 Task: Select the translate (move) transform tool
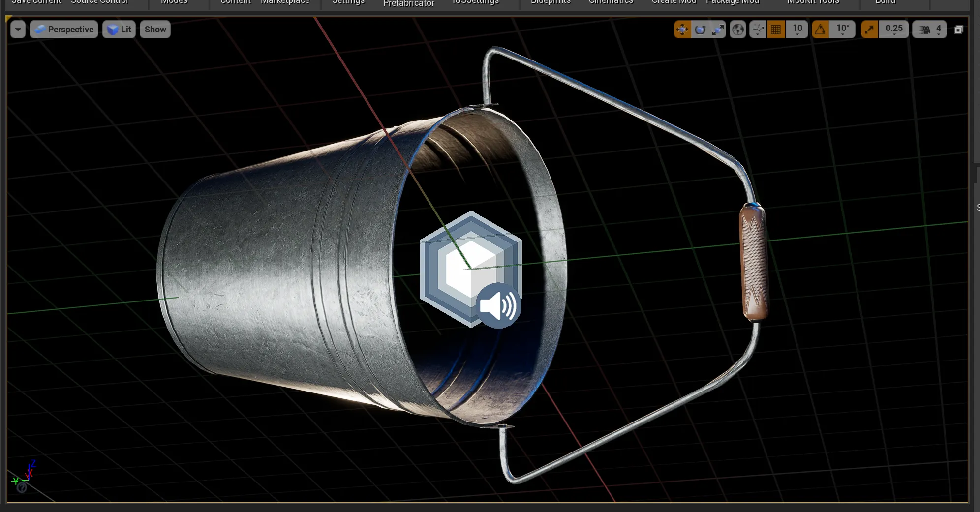682,30
